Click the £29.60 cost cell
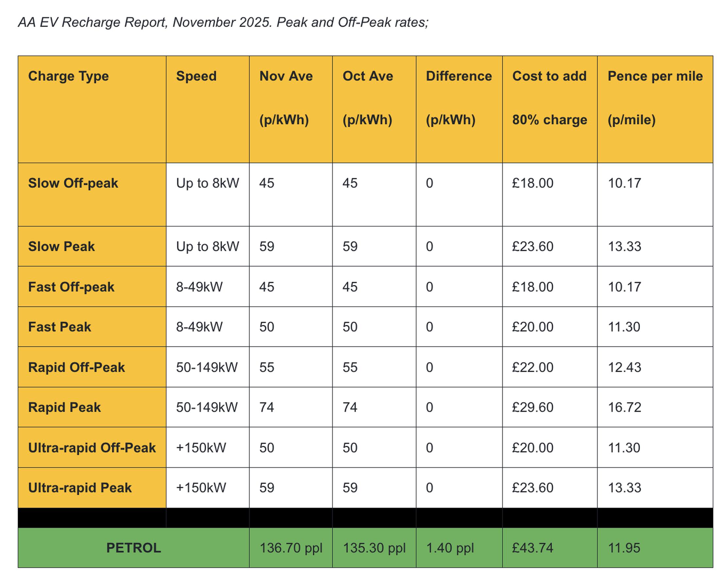The width and height of the screenshot is (727, 588). tap(532, 407)
